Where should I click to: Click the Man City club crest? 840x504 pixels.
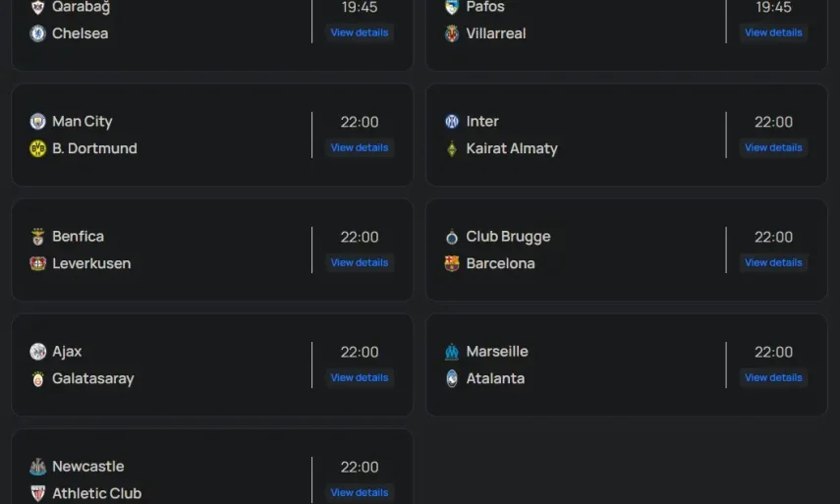click(x=38, y=122)
